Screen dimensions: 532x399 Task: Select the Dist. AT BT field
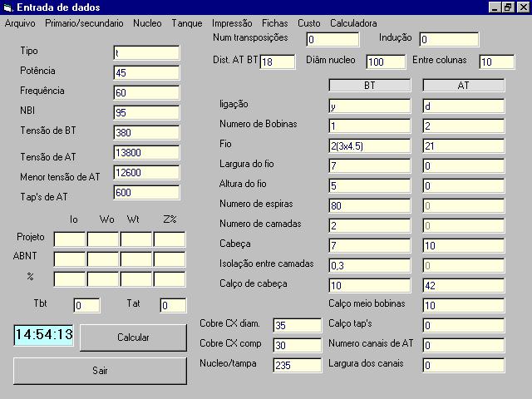click(x=278, y=62)
